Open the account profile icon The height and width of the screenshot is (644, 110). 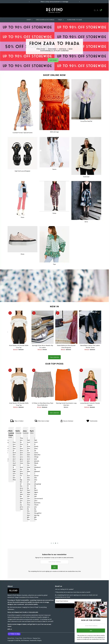point(98,10)
